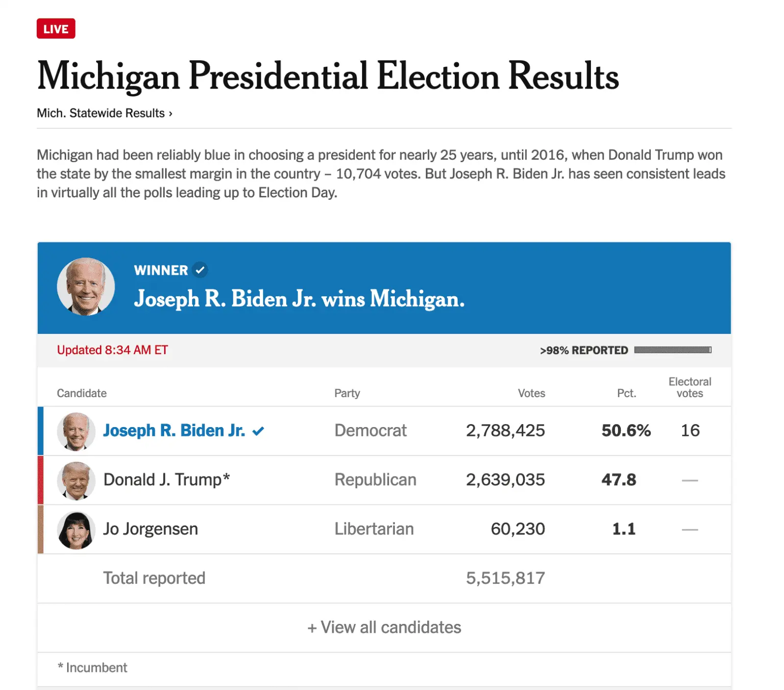Click the winner checkmark badge icon
Image resolution: width=784 pixels, height=690 pixels.
click(200, 270)
